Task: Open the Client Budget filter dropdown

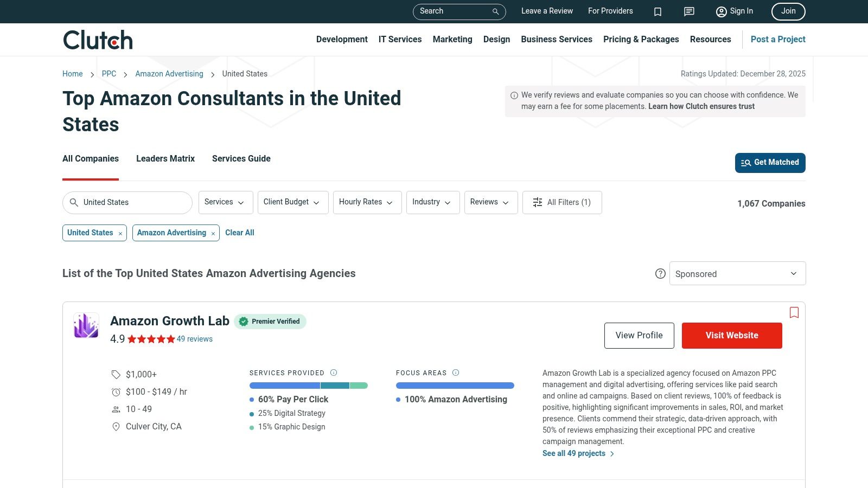Action: [x=293, y=202]
